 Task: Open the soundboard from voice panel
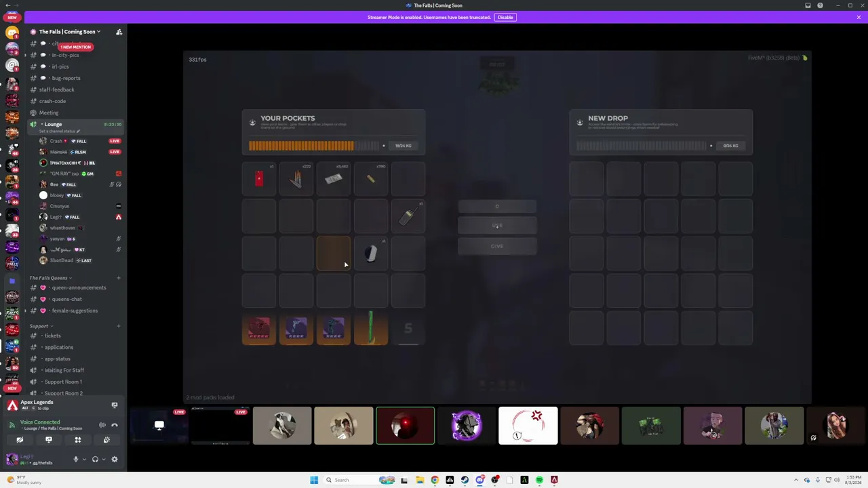click(x=106, y=440)
